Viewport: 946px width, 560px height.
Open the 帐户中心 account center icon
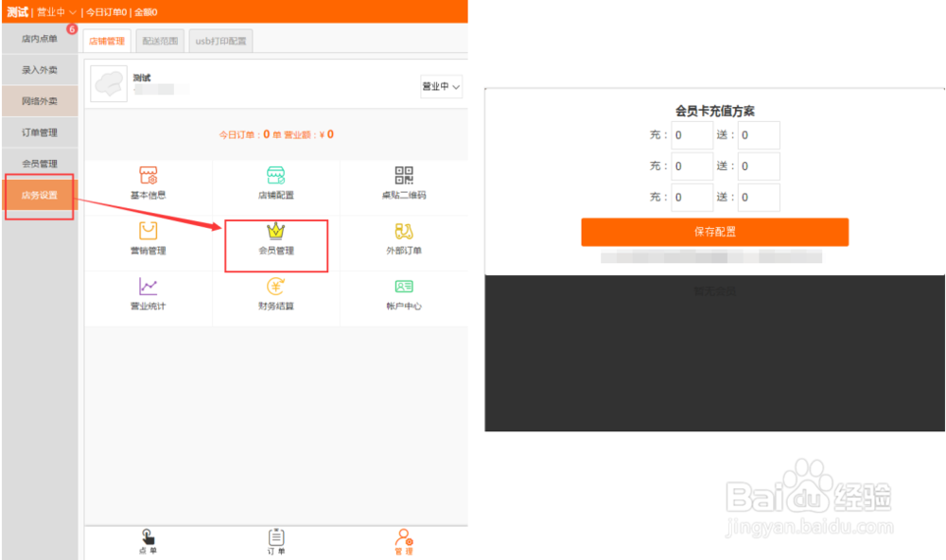[403, 293]
